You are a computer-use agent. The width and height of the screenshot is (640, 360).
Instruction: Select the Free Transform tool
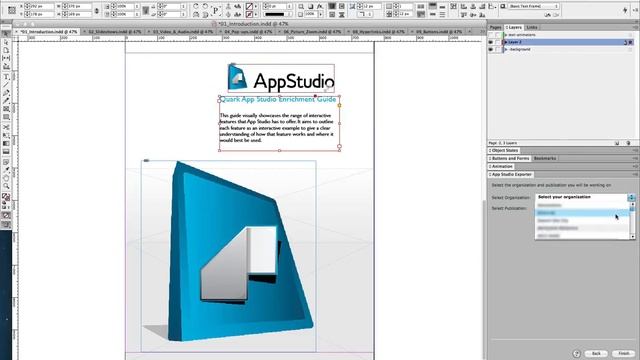[x=6, y=135]
